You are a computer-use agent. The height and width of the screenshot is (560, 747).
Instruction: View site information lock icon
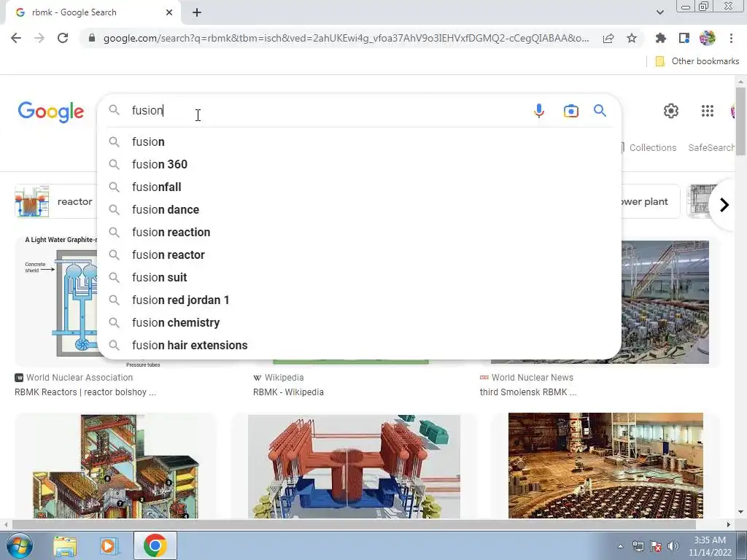click(92, 38)
